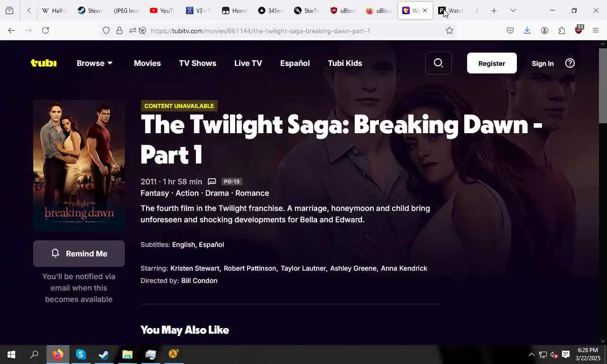607x364 pixels.
Task: Click the Action genre link
Action: tap(187, 193)
